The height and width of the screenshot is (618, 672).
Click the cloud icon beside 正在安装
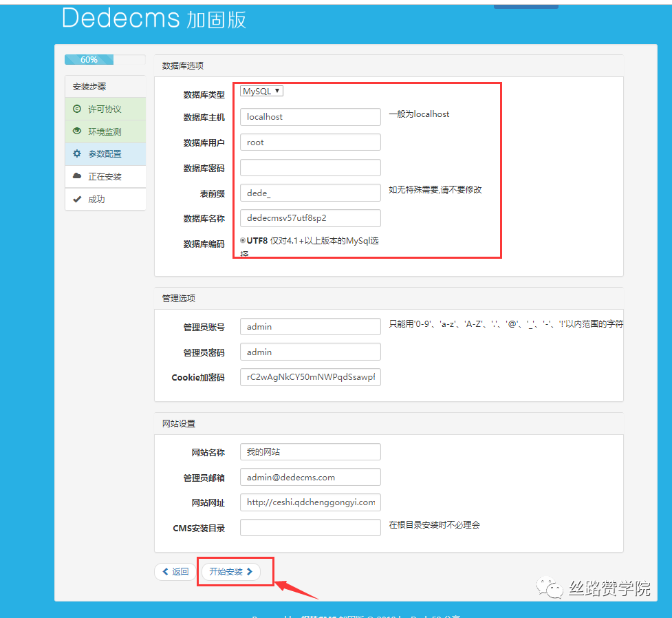[77, 176]
